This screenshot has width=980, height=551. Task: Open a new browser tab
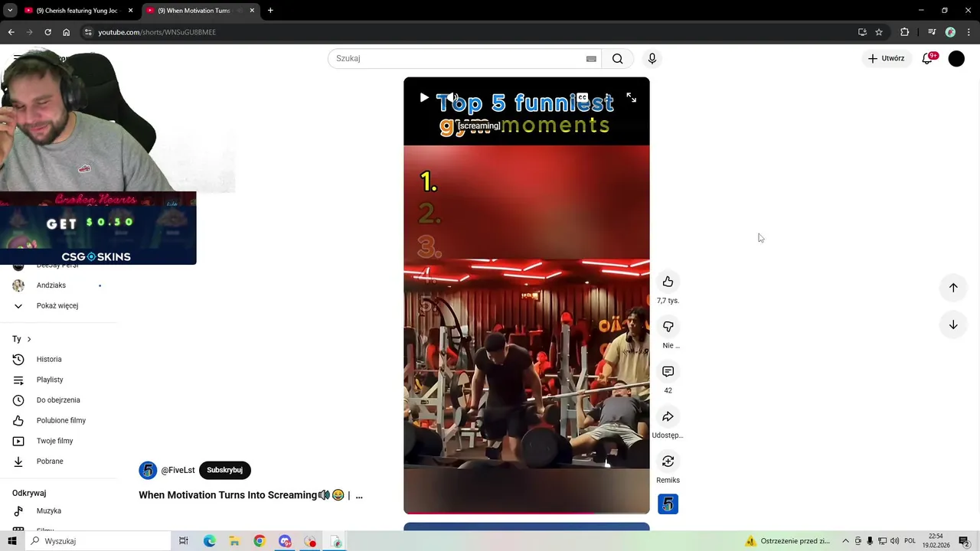270,11
